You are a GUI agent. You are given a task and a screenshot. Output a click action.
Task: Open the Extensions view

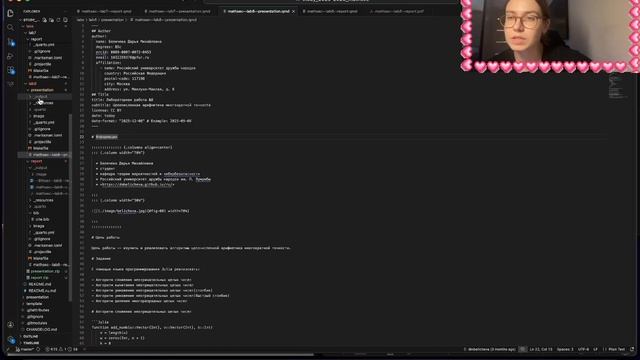click(x=11, y=70)
